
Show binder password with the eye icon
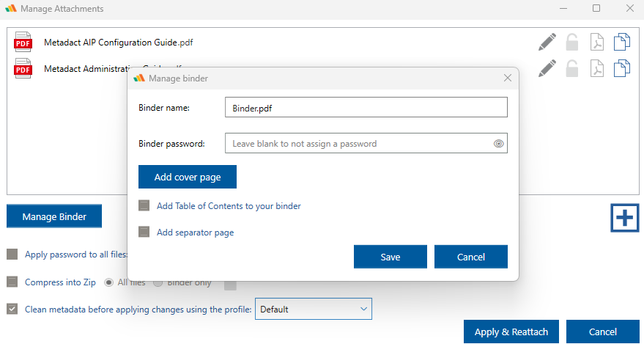(499, 144)
